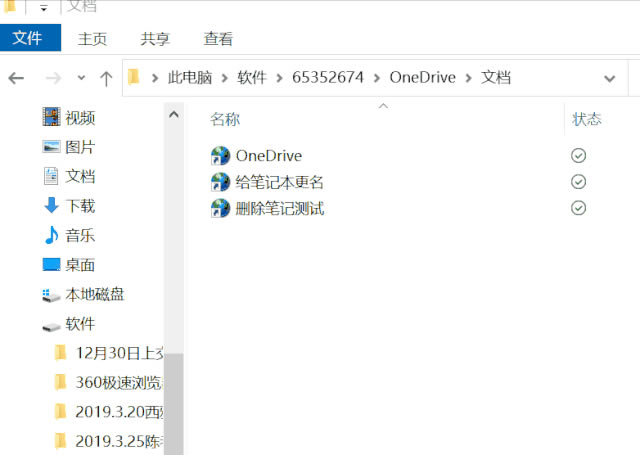640x455 pixels.
Task: Open 文档 in the navigation pane
Action: click(x=80, y=177)
